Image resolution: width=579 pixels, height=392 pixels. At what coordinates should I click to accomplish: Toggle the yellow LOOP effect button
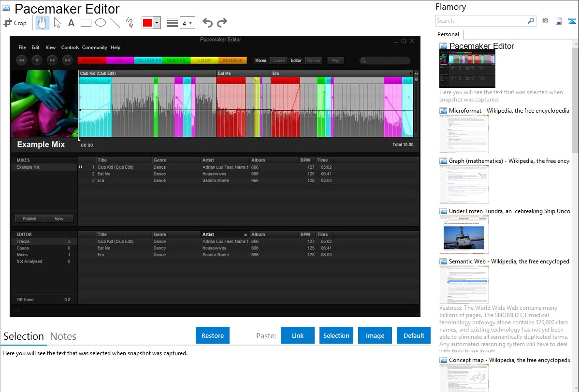[204, 60]
